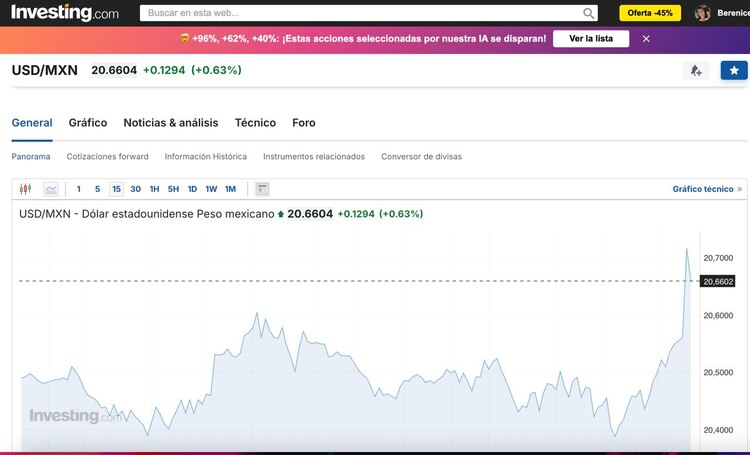Switch to the Gráfico tab
Image resolution: width=750 pixels, height=455 pixels.
pyautogui.click(x=88, y=123)
